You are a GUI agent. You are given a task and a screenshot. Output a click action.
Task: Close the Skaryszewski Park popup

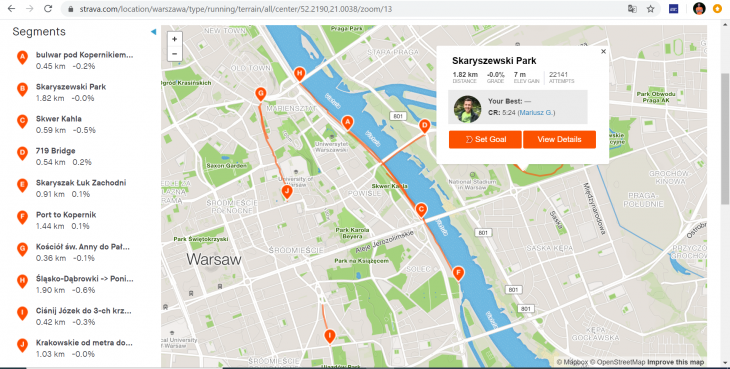click(x=603, y=52)
